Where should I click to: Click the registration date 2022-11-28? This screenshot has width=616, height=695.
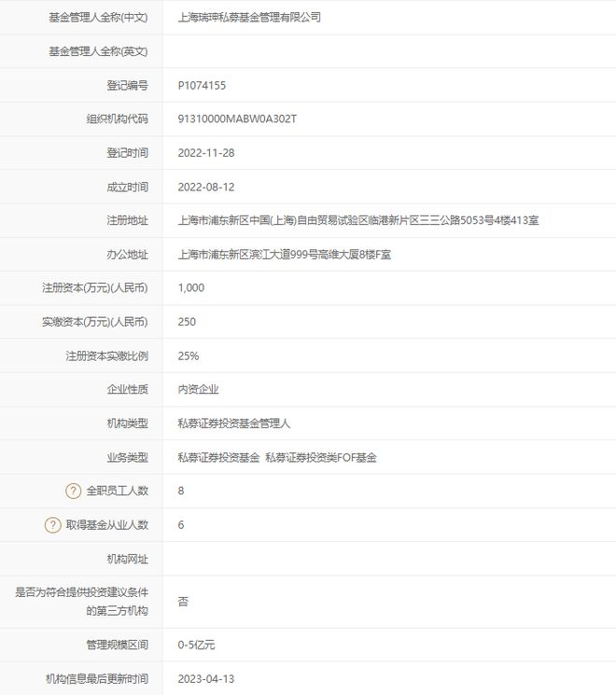point(206,153)
